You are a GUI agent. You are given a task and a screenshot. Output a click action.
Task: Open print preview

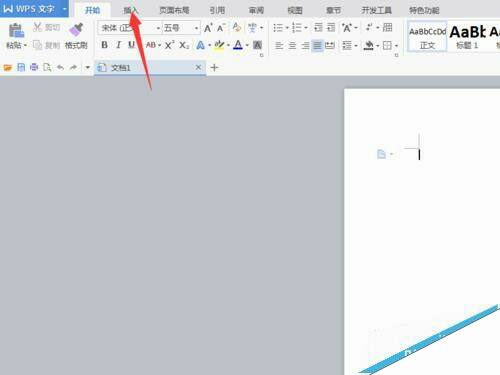point(47,68)
